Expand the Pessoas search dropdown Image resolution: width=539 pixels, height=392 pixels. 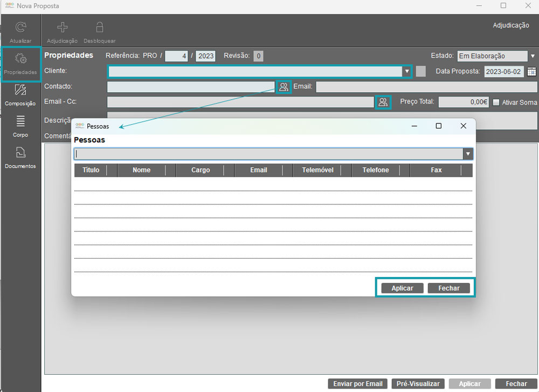(x=468, y=154)
